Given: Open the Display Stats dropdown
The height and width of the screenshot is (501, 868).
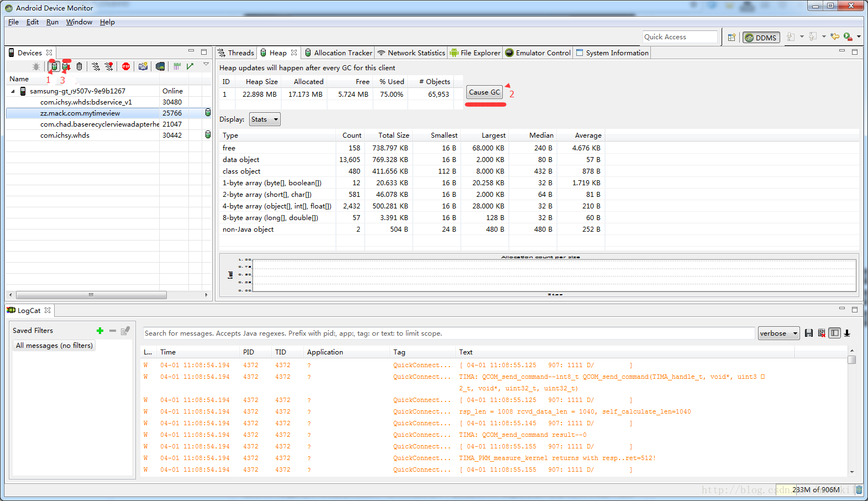Looking at the screenshot, I should (265, 119).
